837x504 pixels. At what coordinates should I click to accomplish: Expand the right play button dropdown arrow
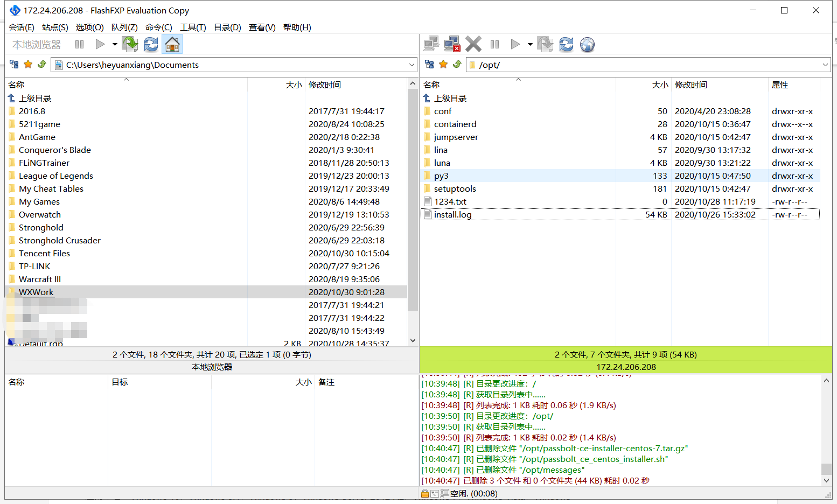[530, 44]
